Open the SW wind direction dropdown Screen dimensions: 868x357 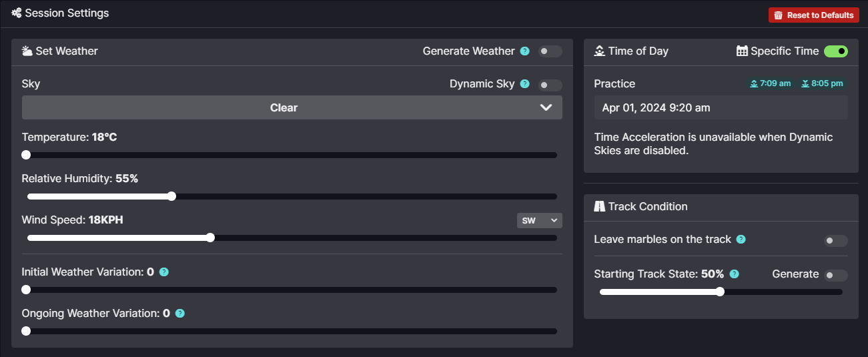pos(540,220)
